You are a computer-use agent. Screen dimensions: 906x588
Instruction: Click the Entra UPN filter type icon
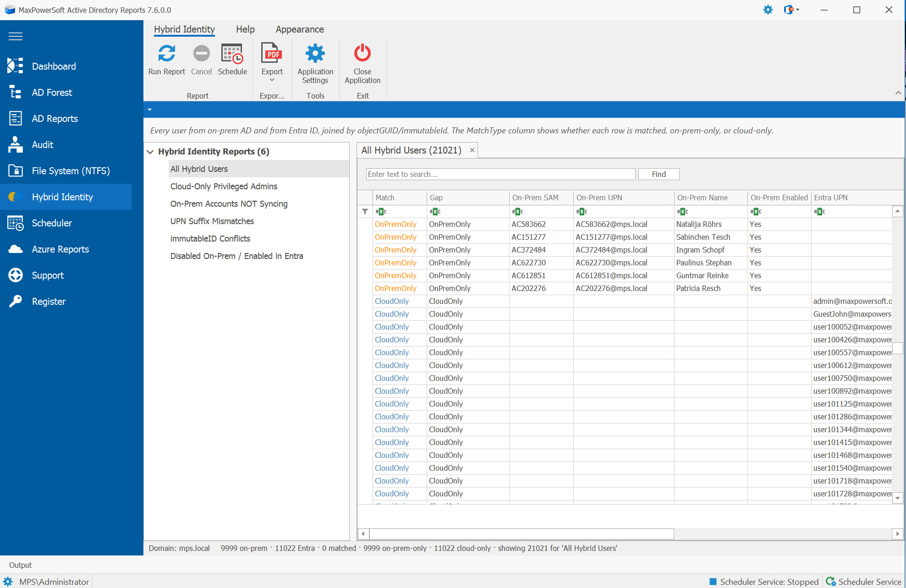(820, 212)
